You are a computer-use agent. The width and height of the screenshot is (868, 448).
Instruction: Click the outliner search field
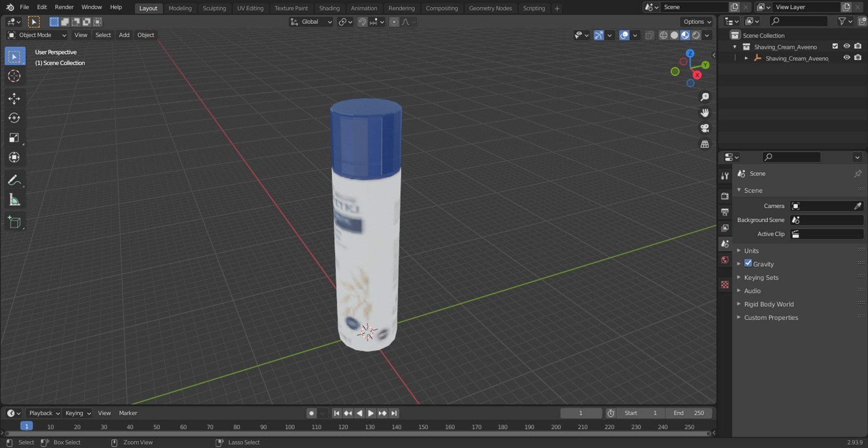[798, 21]
